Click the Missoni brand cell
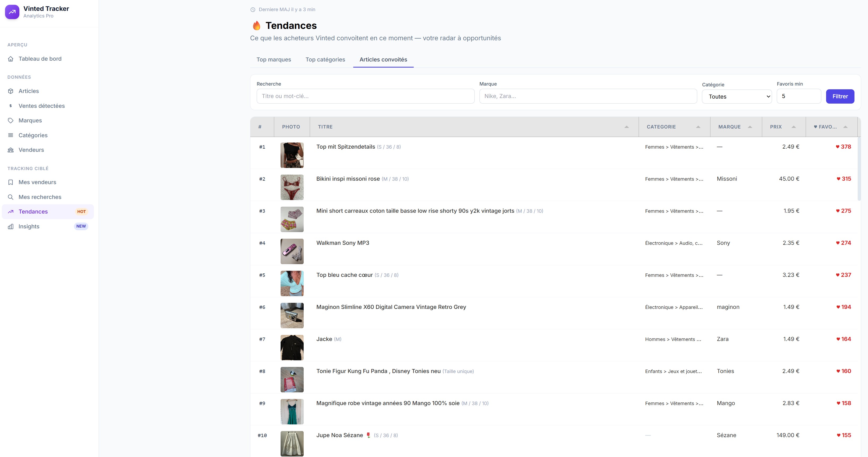Viewport: 868px width, 457px height. [x=727, y=179]
